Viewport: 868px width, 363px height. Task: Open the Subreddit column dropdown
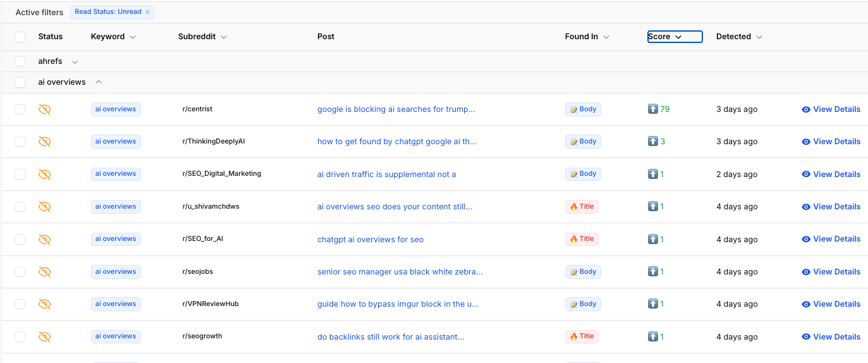coord(224,37)
